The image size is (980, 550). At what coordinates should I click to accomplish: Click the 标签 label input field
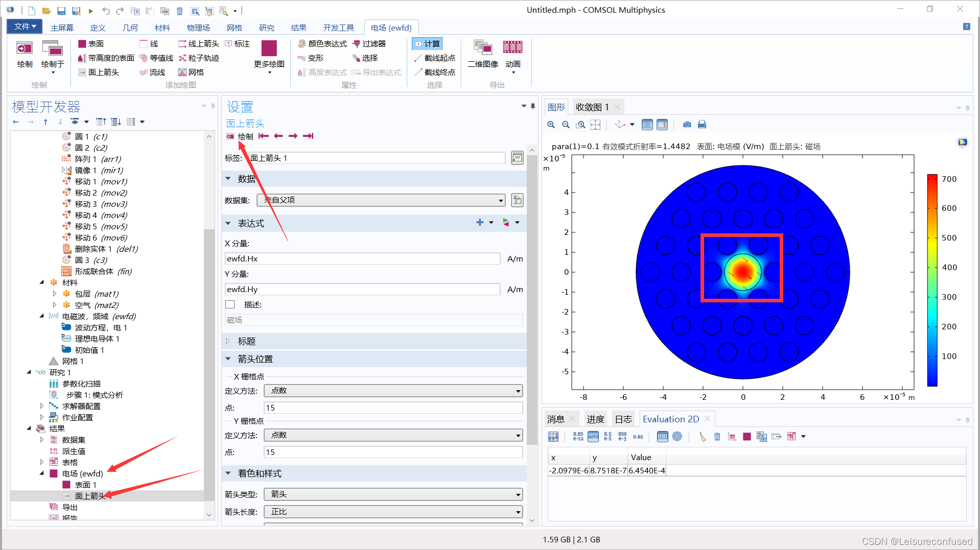click(377, 158)
